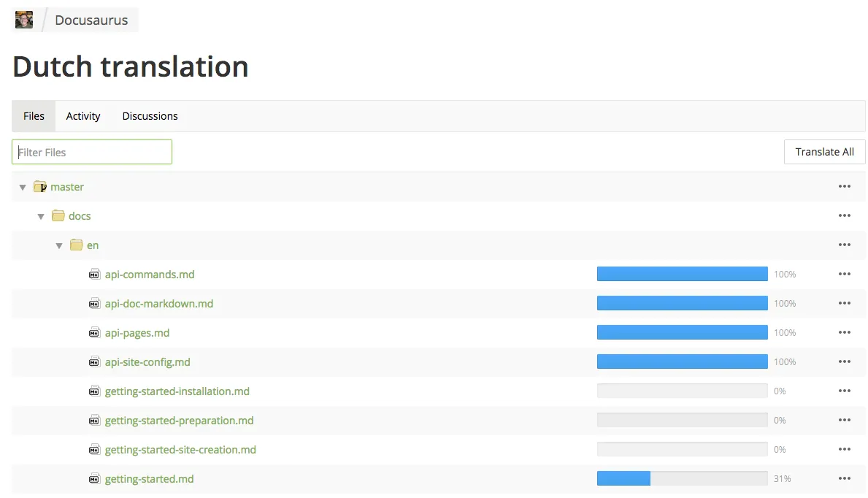The height and width of the screenshot is (498, 868).
Task: Click the master branch folder icon
Action: point(40,187)
